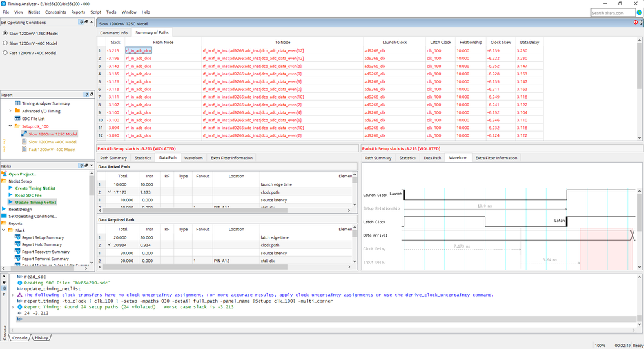Expand the Advanced I/O Timing tree node
The image size is (644, 349).
(10, 111)
